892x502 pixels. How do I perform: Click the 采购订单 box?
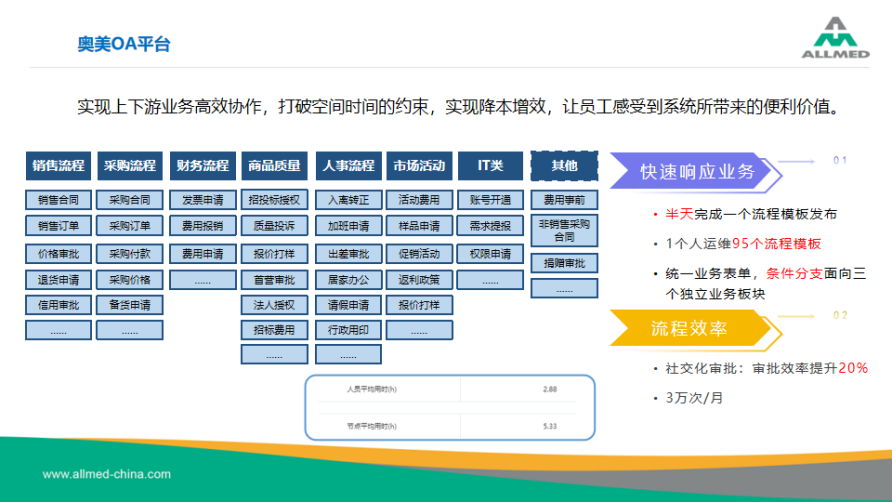click(x=130, y=225)
